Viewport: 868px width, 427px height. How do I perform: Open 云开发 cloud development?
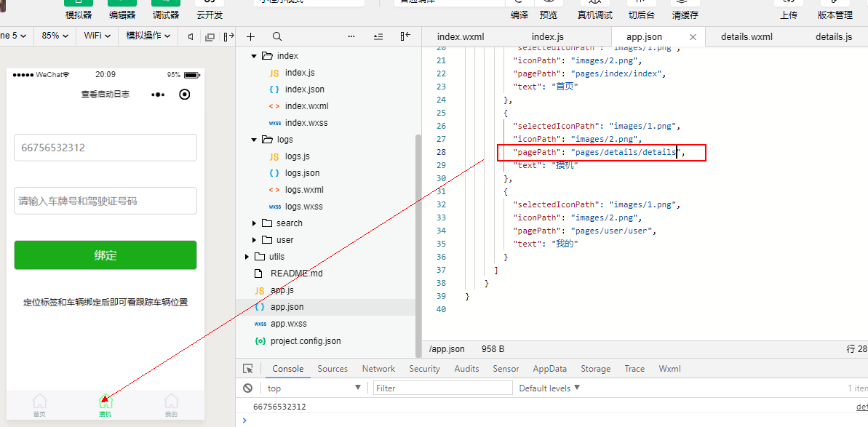[210, 10]
